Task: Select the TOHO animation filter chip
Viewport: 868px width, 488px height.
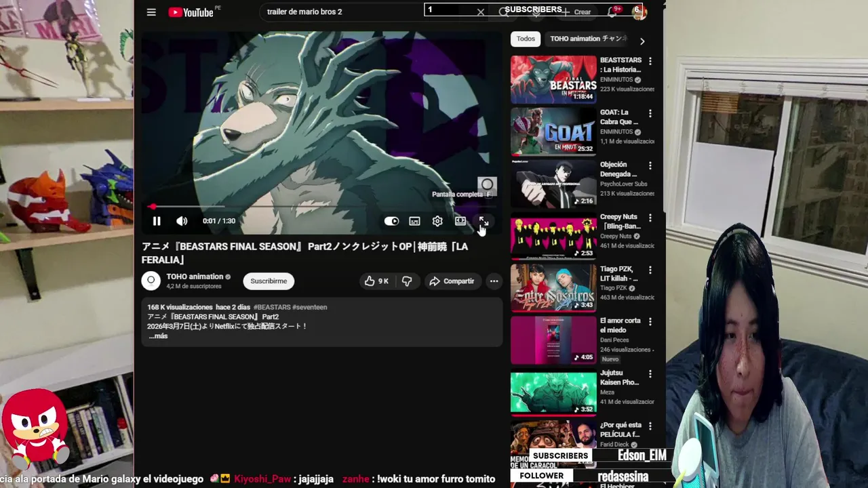Action: (x=589, y=39)
